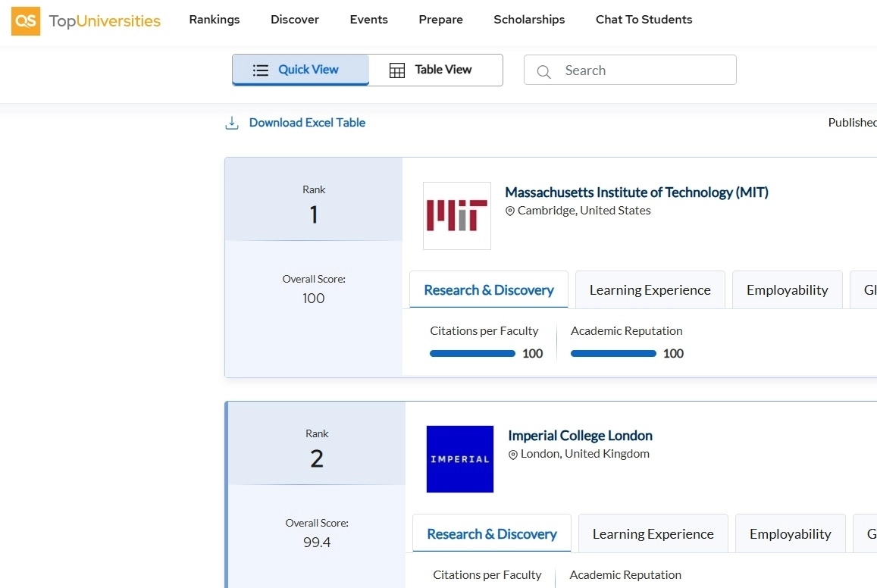Click the MIT logo thumbnail

pos(456,216)
